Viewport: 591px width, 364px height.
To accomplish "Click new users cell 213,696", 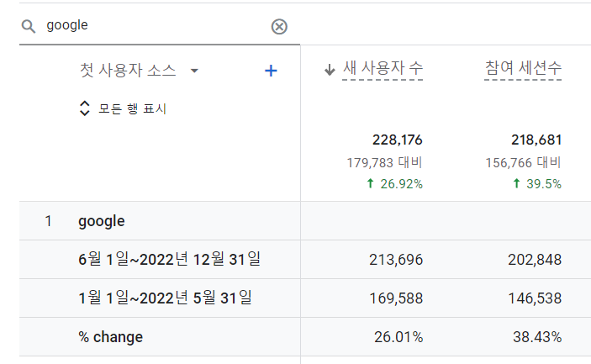I will coord(396,260).
